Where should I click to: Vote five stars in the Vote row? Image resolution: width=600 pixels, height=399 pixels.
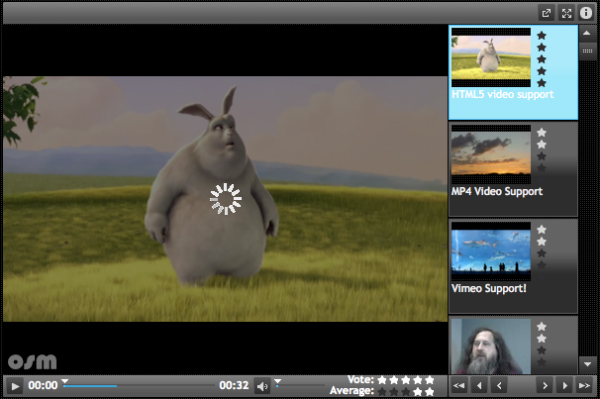coord(429,380)
